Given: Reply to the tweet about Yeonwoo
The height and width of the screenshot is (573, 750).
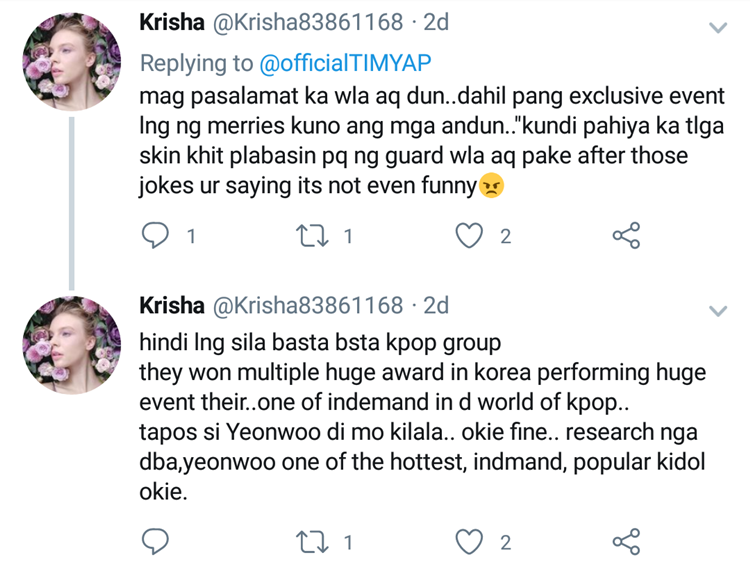Looking at the screenshot, I should coord(156,543).
